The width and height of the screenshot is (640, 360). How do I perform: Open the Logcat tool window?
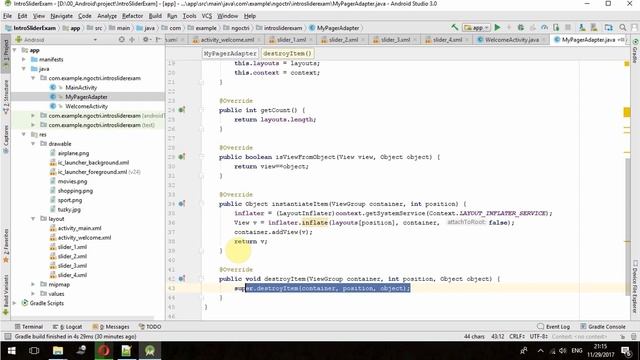click(68, 327)
